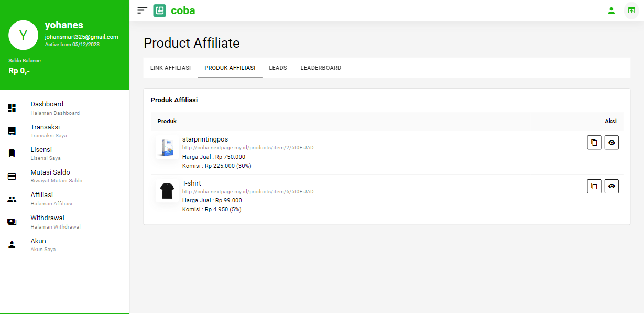Open the user profile icon in header
Screen dimensions: 644x314
pos(611,10)
